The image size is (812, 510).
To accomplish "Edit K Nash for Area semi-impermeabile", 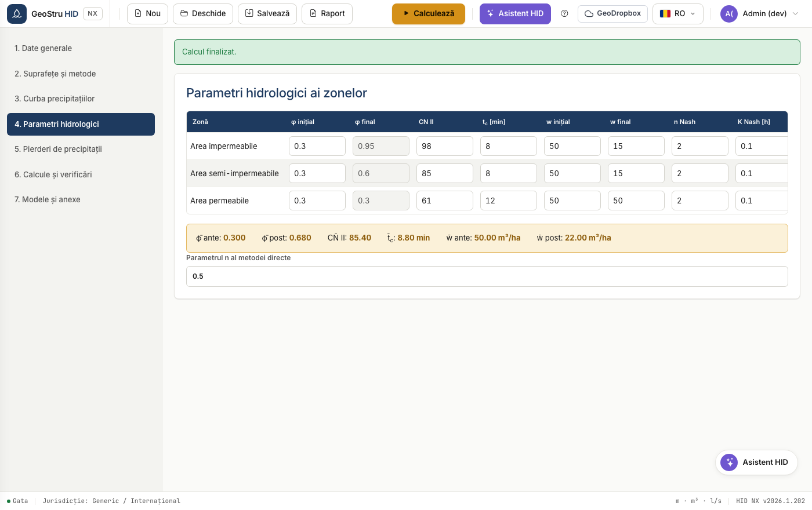I will click(x=762, y=173).
